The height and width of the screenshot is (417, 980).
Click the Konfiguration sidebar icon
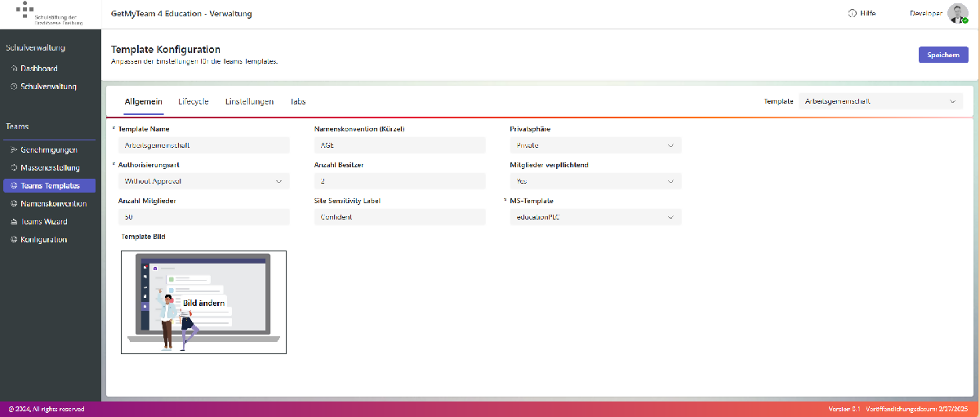pyautogui.click(x=14, y=240)
